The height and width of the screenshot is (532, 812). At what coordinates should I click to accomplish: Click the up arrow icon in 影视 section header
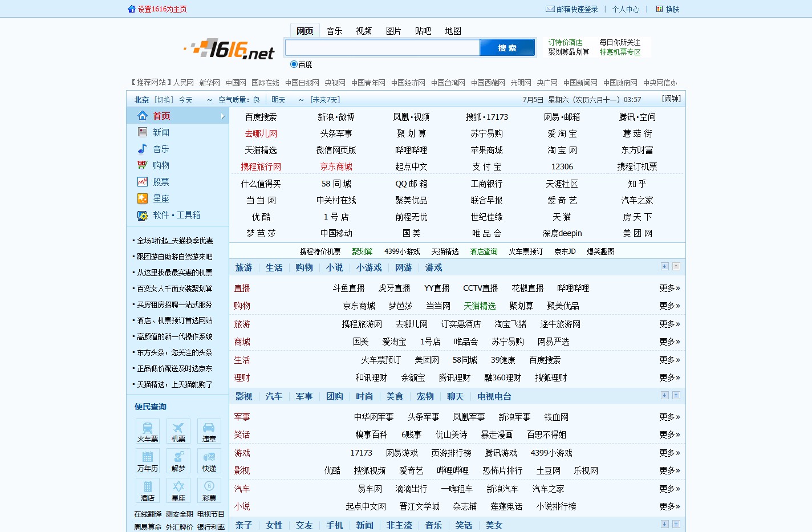point(676,395)
